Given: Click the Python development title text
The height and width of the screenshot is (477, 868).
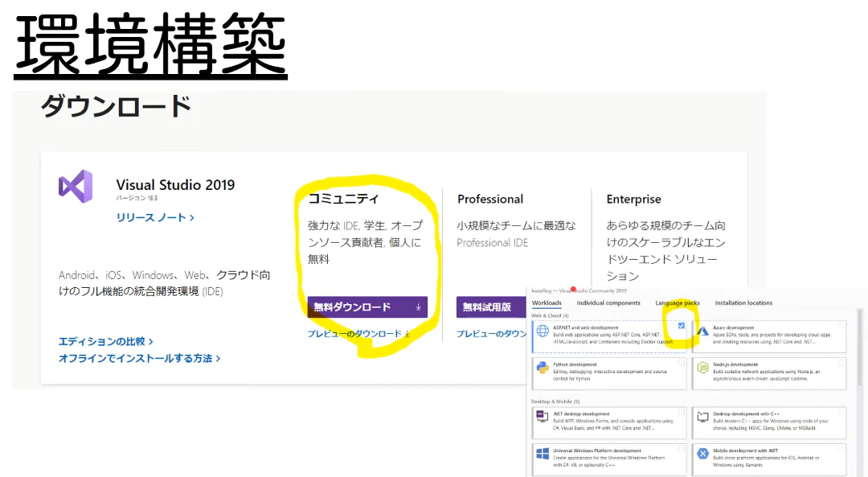Looking at the screenshot, I should [575, 364].
